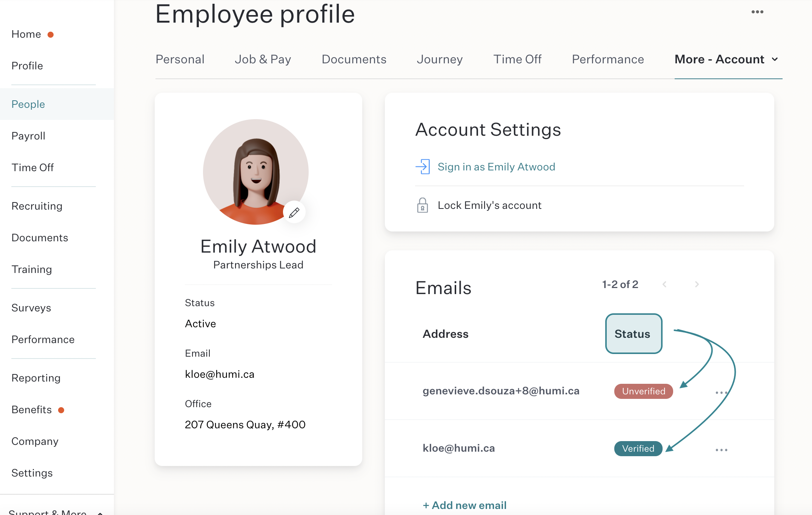
Task: Open Settings in sidebar
Action: [x=32, y=473]
